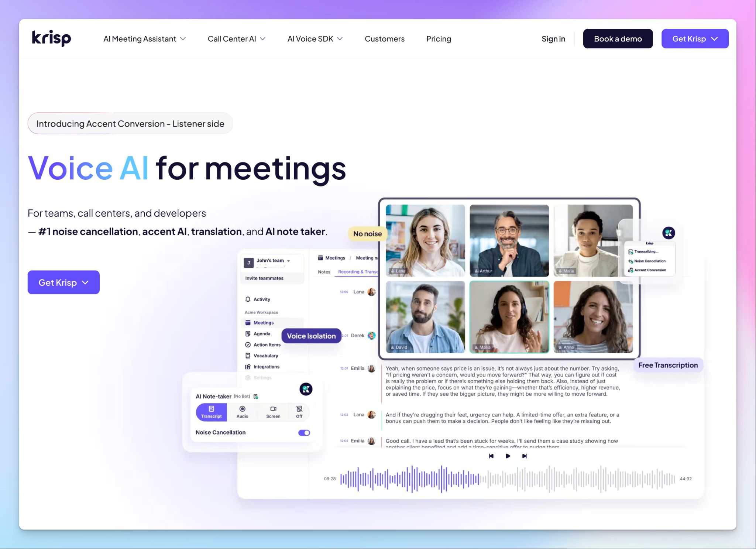Click the Voice Isolation badge
This screenshot has height=549, width=756.
pos(311,336)
